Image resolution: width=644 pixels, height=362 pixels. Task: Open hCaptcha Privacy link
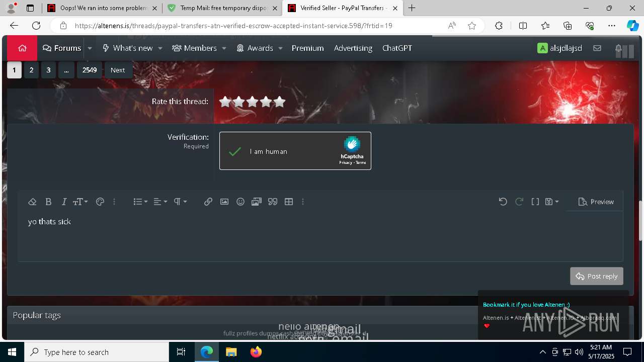[346, 163]
